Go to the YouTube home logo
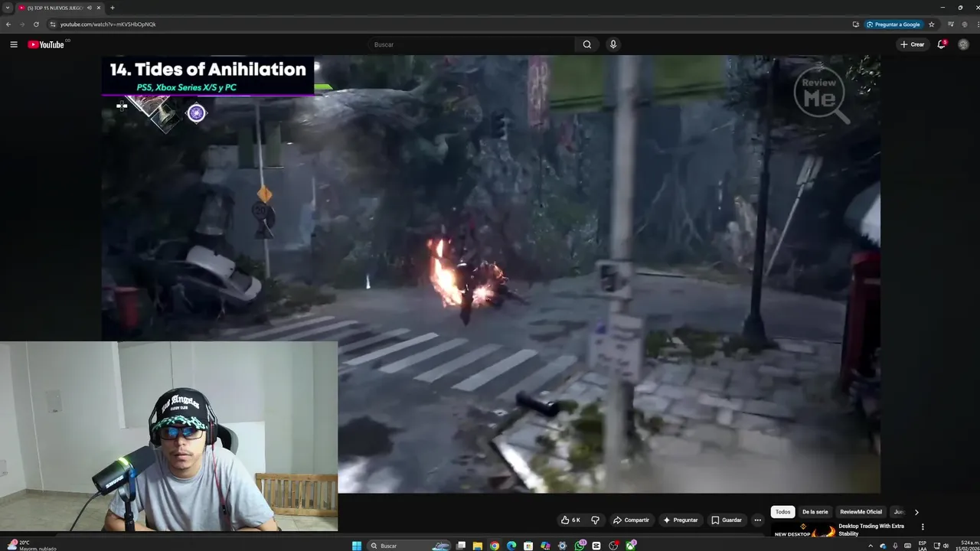Screen dimensions: 980x551 point(46,44)
